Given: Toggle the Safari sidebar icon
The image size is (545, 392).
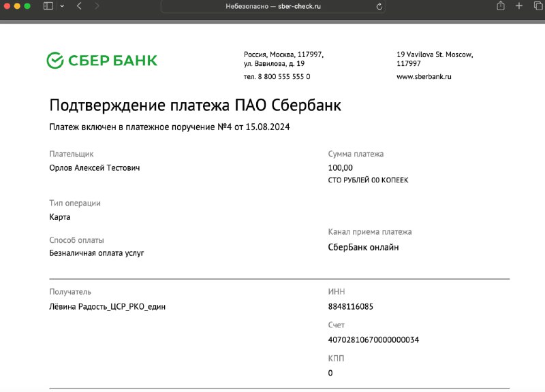Looking at the screenshot, I should point(48,6).
